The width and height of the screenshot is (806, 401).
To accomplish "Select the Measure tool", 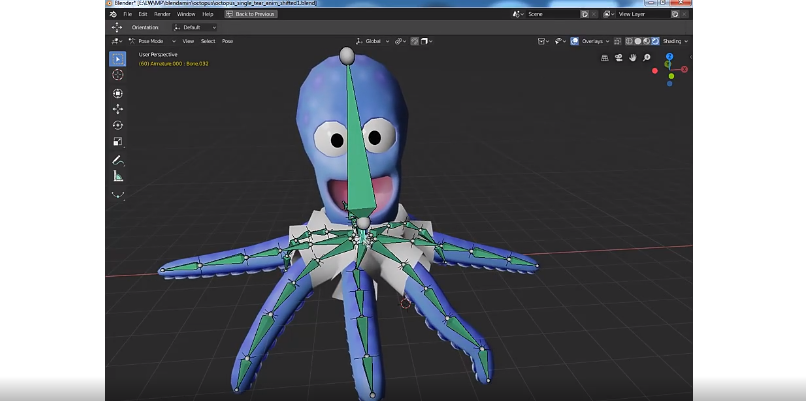I will coord(117,176).
